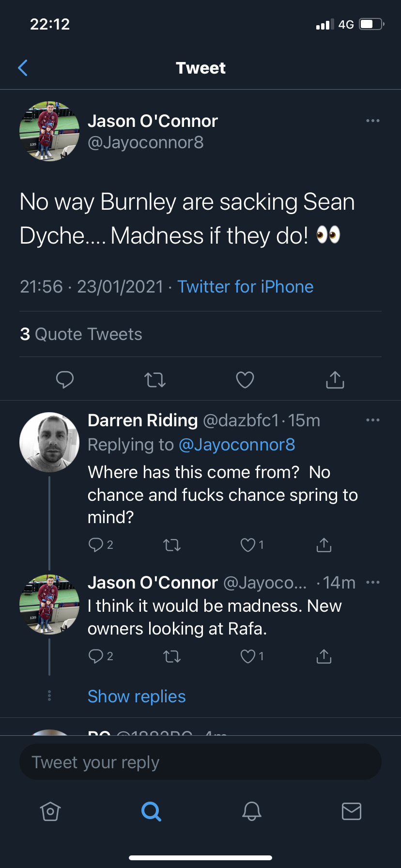
Task: Open more options on Darren Riding's reply
Action: click(372, 420)
